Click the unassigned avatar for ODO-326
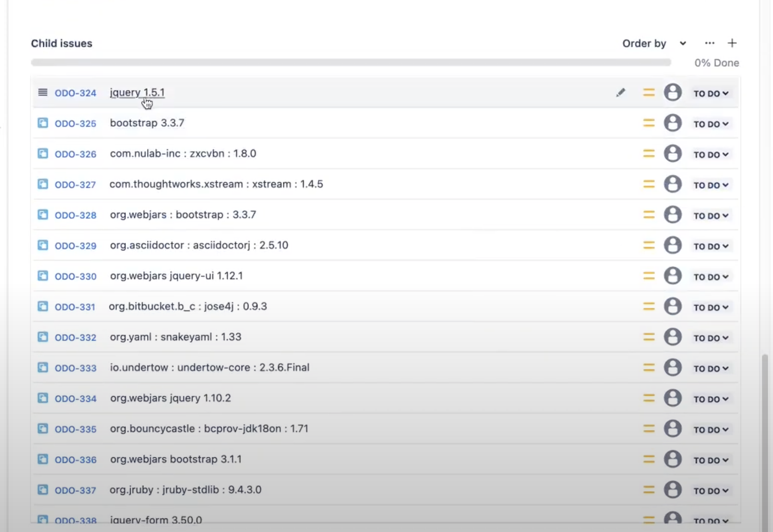The height and width of the screenshot is (532, 773). tap(673, 153)
